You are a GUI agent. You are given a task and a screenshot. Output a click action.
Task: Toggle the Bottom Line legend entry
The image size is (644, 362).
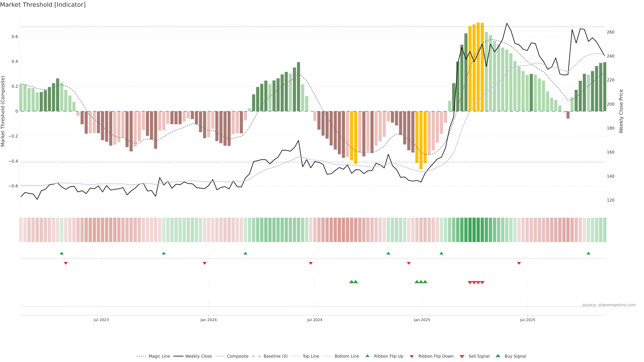[x=346, y=356]
